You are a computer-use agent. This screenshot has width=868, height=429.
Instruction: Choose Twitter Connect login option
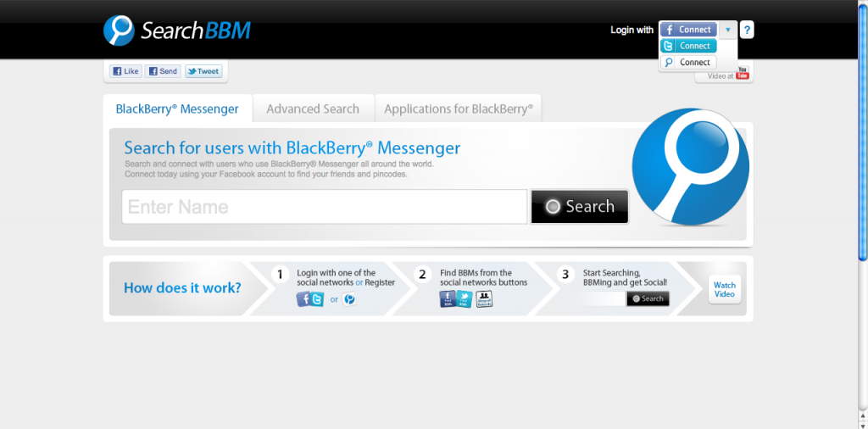(x=688, y=46)
